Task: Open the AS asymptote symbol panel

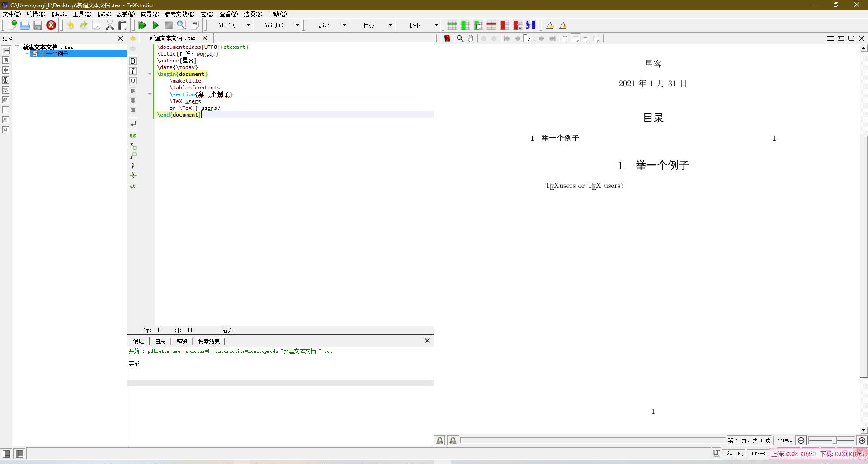Action: [6, 120]
